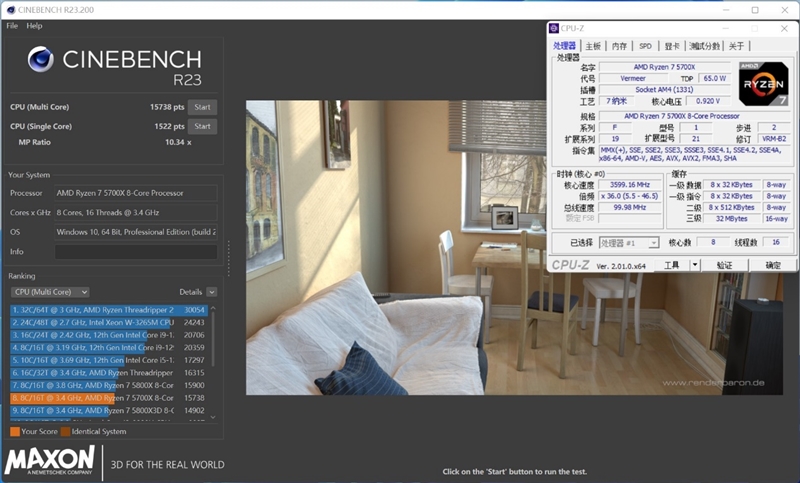This screenshot has height=483, width=800.
Task: Click the core speed value 3599.16 MHz
Action: pyautogui.click(x=630, y=185)
